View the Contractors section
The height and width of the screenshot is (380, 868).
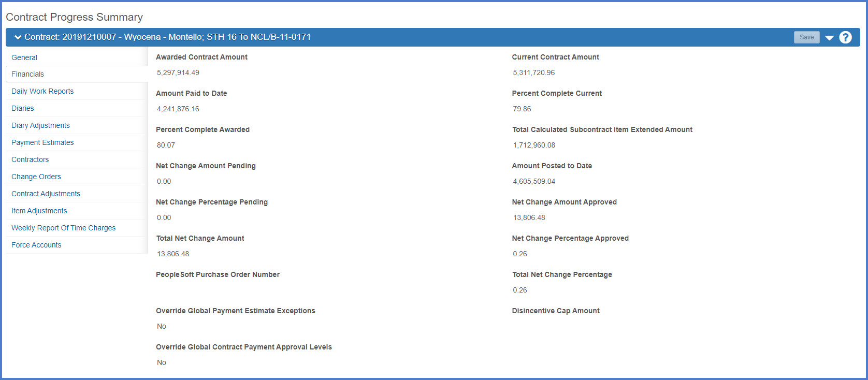[x=30, y=159]
